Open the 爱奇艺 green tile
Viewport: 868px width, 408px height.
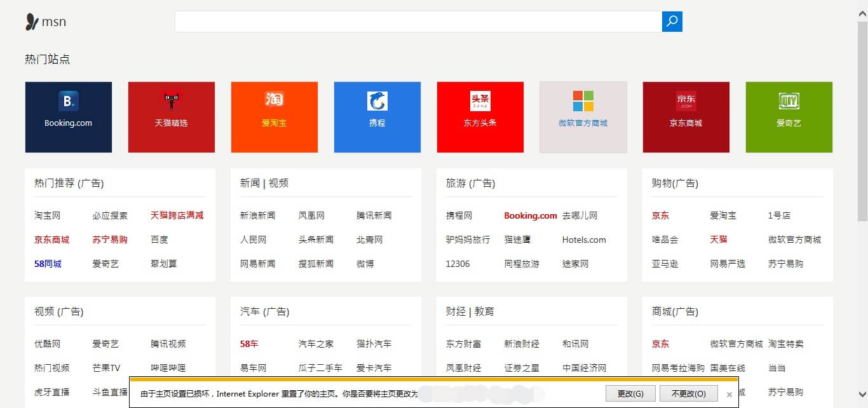pyautogui.click(x=789, y=117)
